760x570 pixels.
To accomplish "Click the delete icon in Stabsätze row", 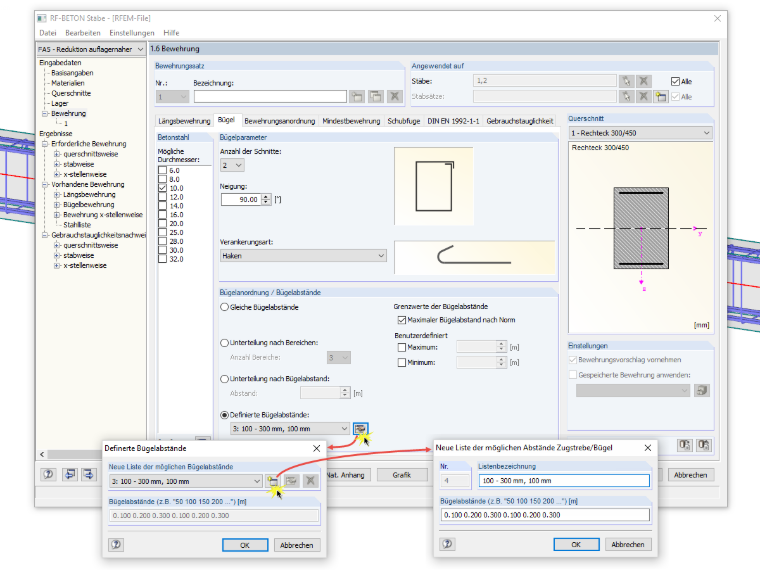I will tap(644, 96).
